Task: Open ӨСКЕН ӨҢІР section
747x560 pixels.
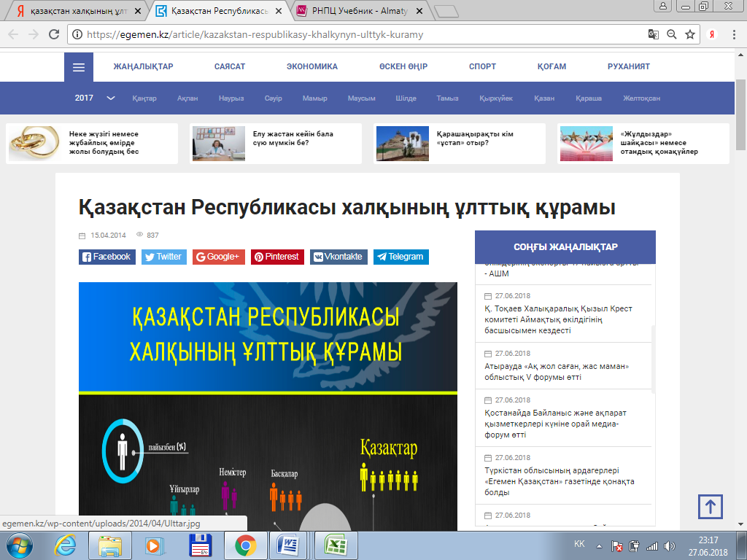Action: [403, 66]
